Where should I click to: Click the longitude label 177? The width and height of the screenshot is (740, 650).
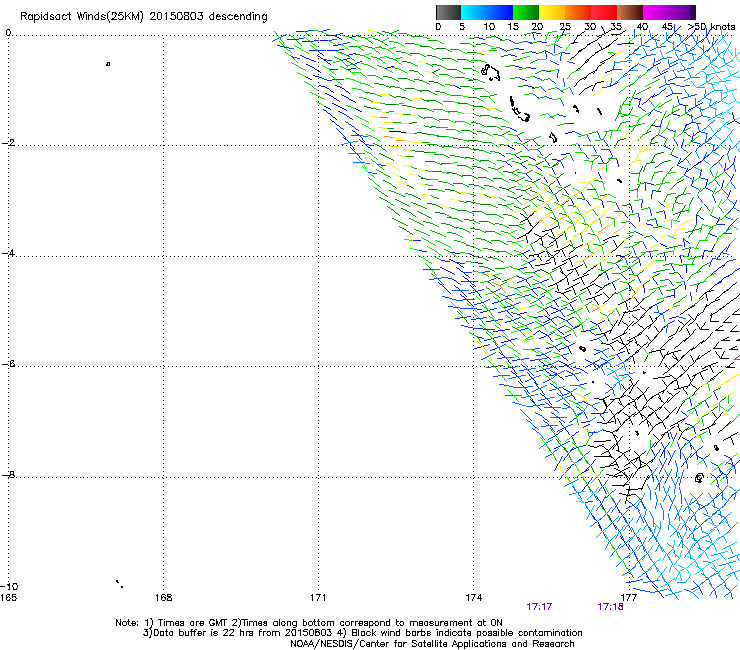628,598
